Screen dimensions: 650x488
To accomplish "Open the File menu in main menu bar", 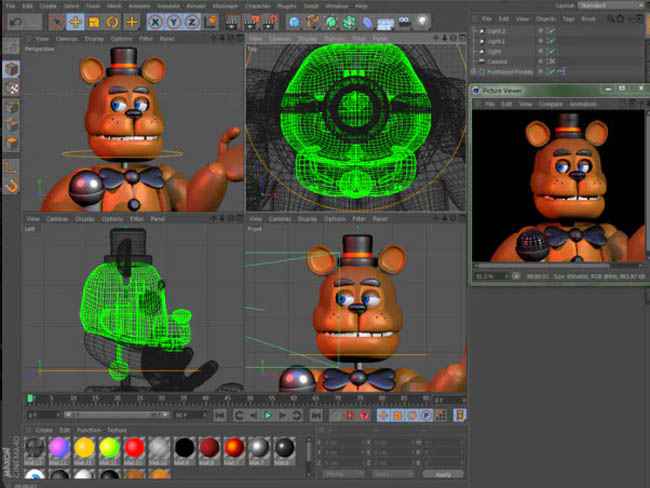I will click(10, 6).
